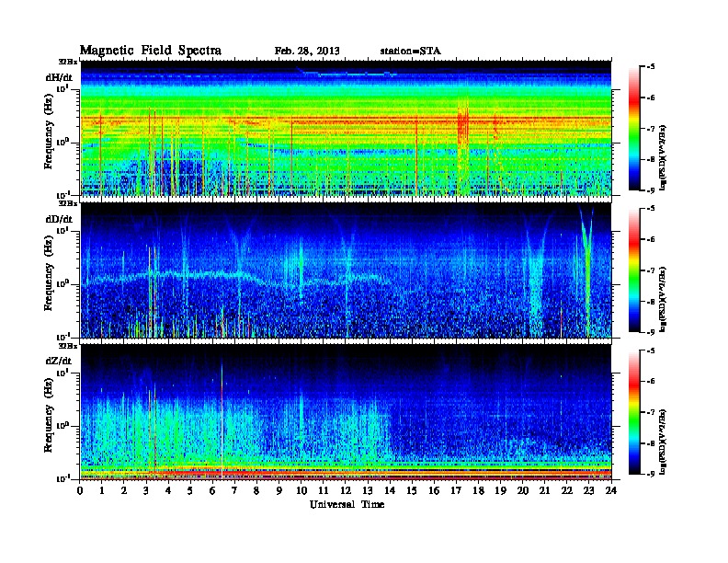This screenshot has height=563, width=728.
Task: Click the 32Hz label above the dD/dt panel
Action: (x=68, y=203)
